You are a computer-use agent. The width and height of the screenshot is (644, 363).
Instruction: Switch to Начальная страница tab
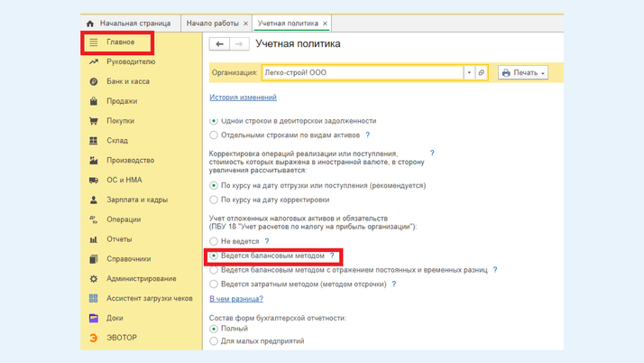(131, 23)
